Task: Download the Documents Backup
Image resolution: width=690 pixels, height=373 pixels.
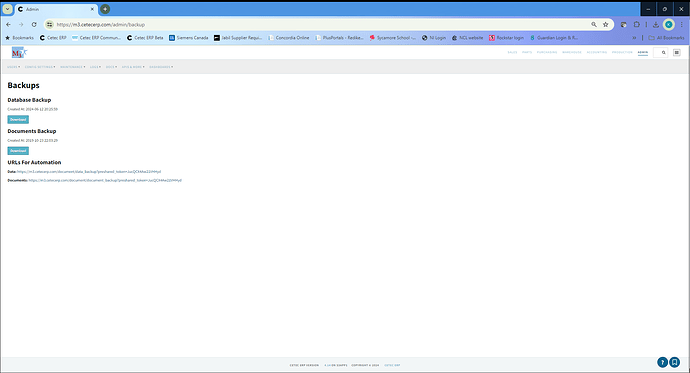Action: point(18,151)
